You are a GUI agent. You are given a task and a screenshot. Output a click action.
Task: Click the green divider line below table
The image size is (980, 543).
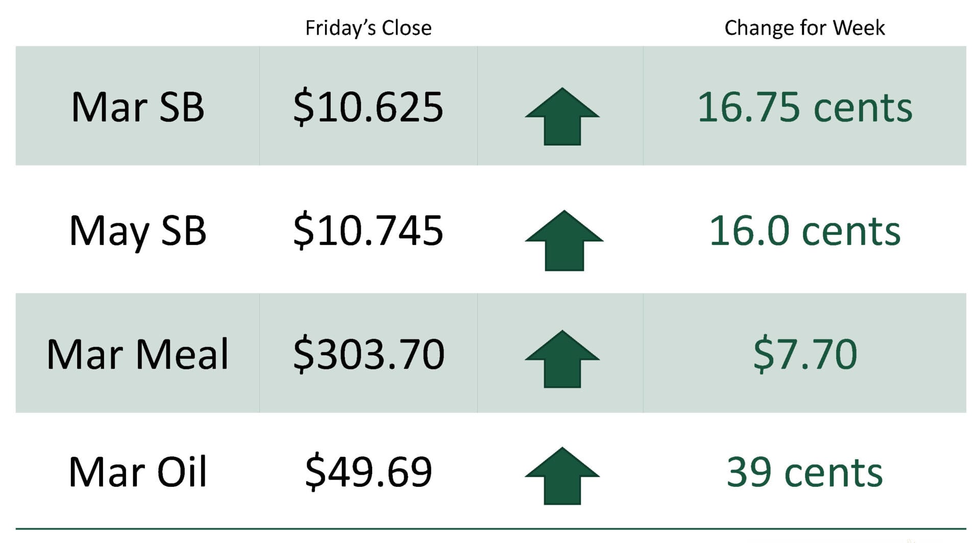(x=490, y=529)
